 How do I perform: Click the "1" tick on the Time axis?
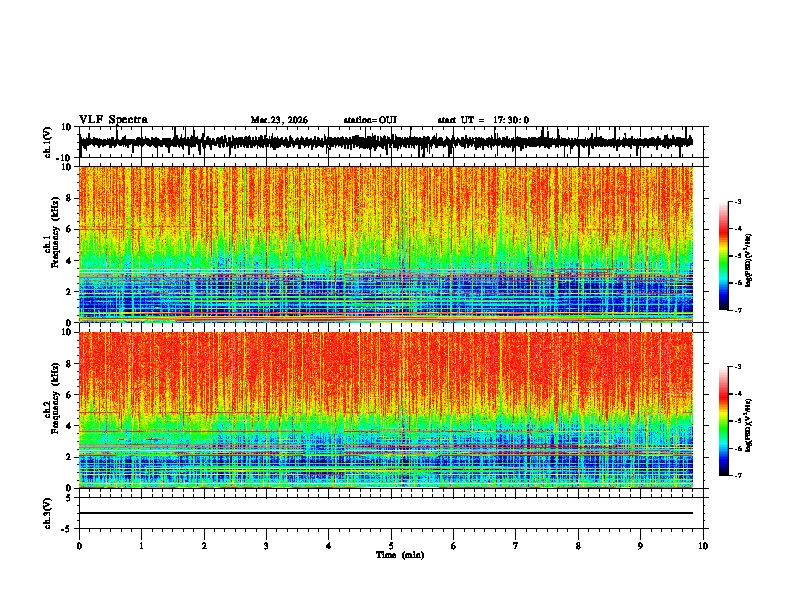(x=141, y=546)
